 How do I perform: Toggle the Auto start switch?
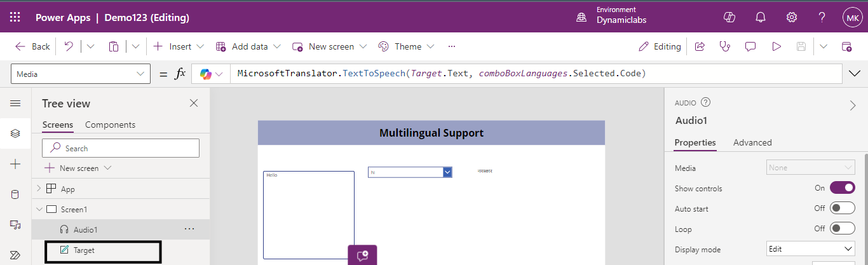pyautogui.click(x=842, y=208)
